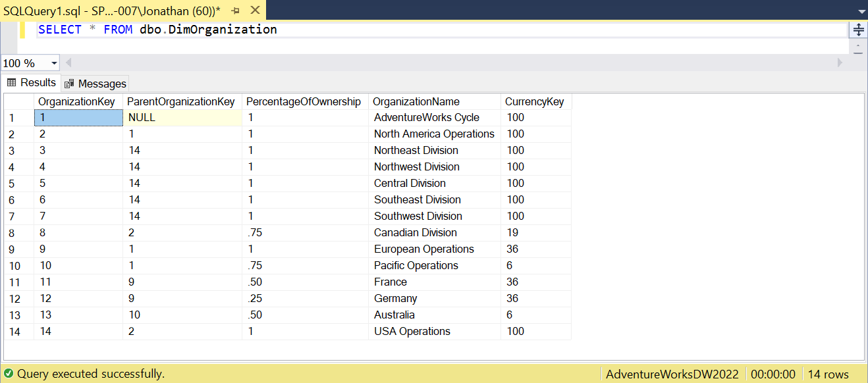Click the green query success checkmark icon
This screenshot has height=383, width=868.
coord(9,374)
